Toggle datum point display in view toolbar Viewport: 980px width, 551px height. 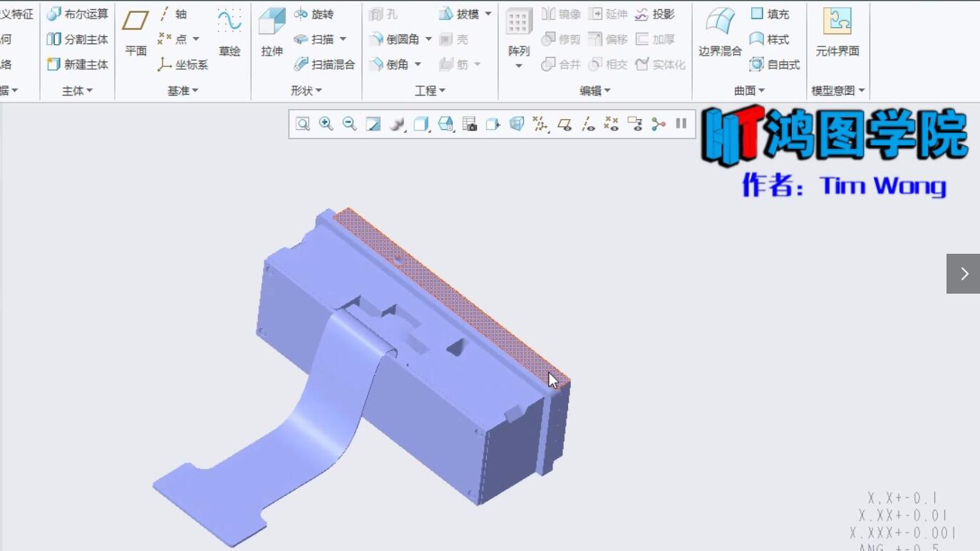(x=611, y=124)
